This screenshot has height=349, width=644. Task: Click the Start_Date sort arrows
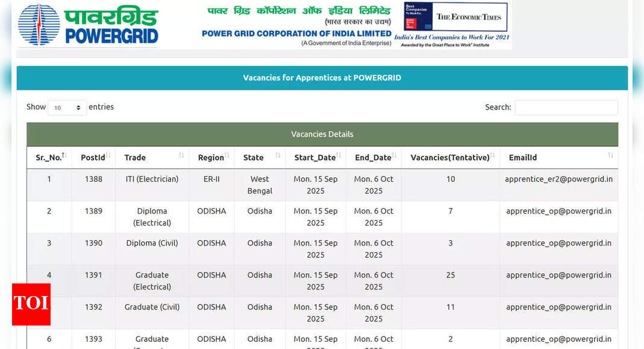[339, 155]
